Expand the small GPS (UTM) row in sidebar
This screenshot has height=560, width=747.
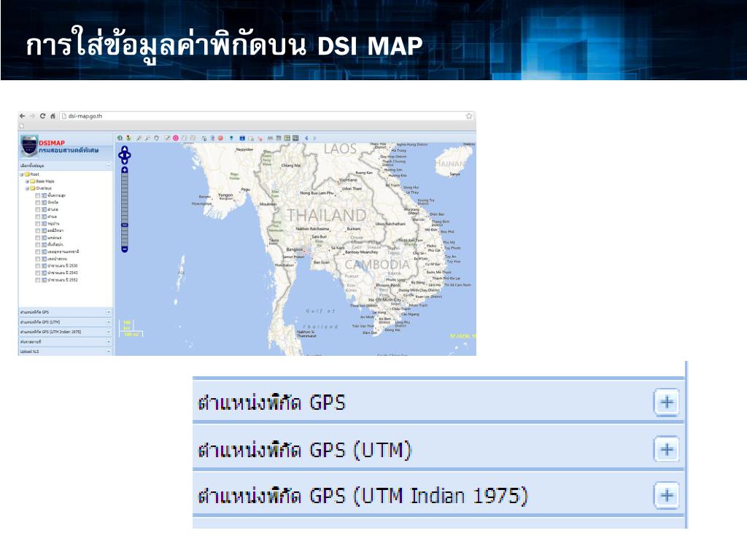109,322
